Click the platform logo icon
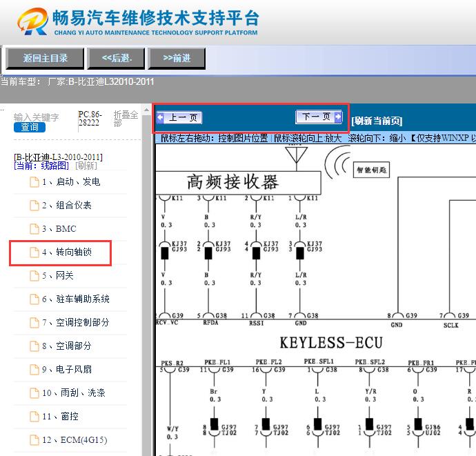 point(33,21)
